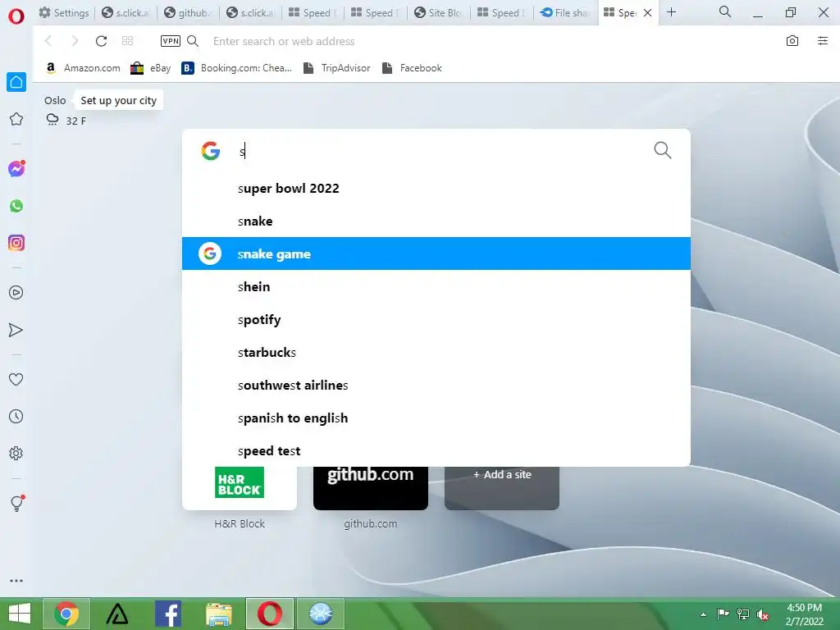Viewport: 840px width, 630px height.
Task: Launch Chrome from the taskbar
Action: tap(66, 614)
